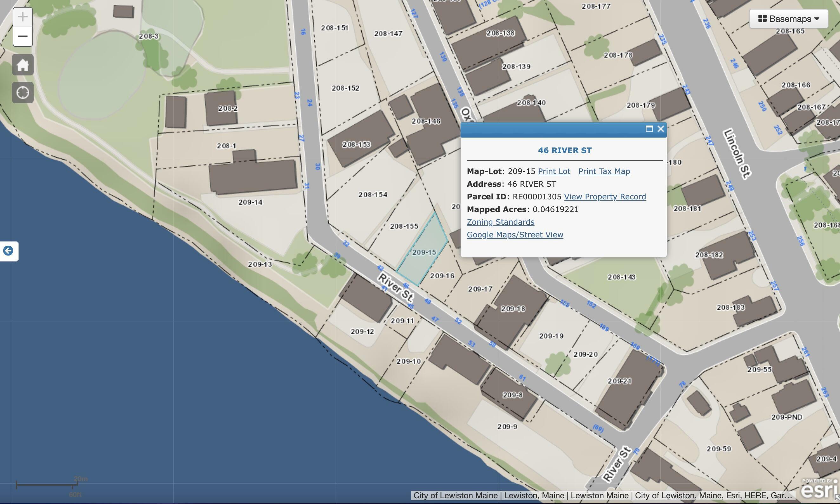Click parcel label 209-17
840x504 pixels.
click(480, 289)
